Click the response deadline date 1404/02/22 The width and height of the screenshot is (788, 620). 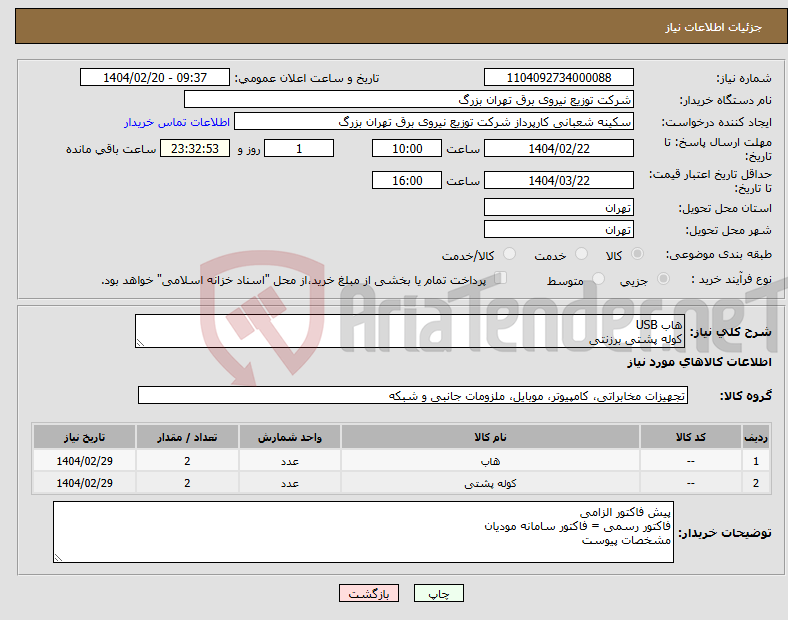[x=558, y=149]
